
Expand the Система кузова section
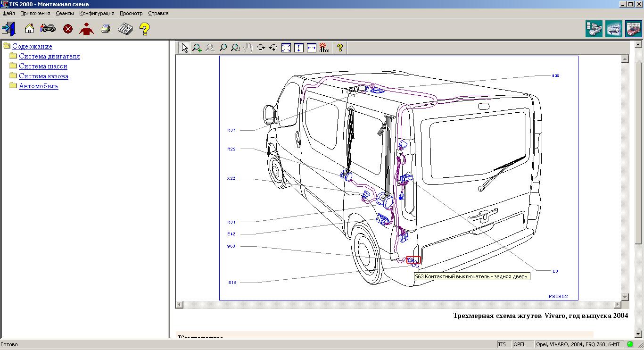coord(43,76)
